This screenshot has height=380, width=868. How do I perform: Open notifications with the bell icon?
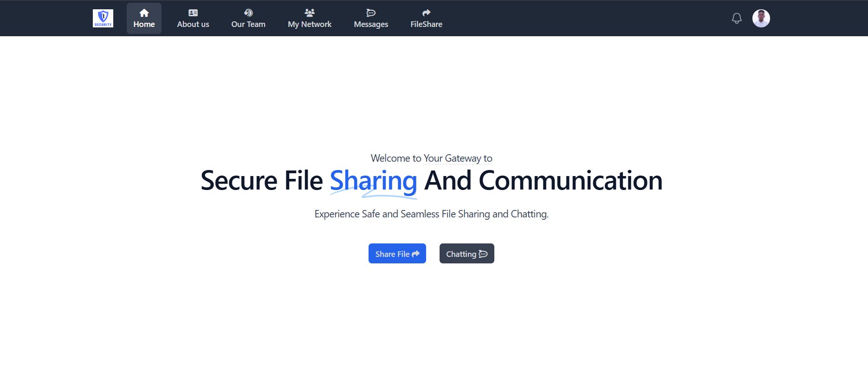pyautogui.click(x=737, y=19)
